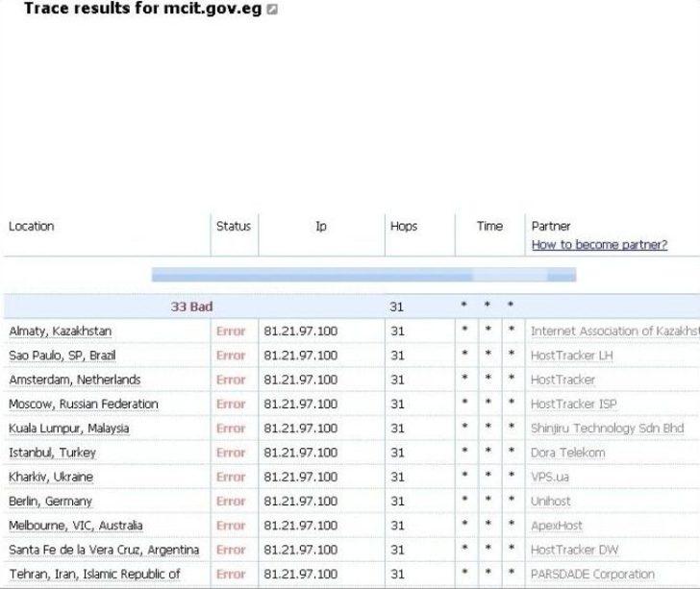Click the Error status for Berlin, Germany
This screenshot has height=589, width=700.
pyautogui.click(x=231, y=501)
